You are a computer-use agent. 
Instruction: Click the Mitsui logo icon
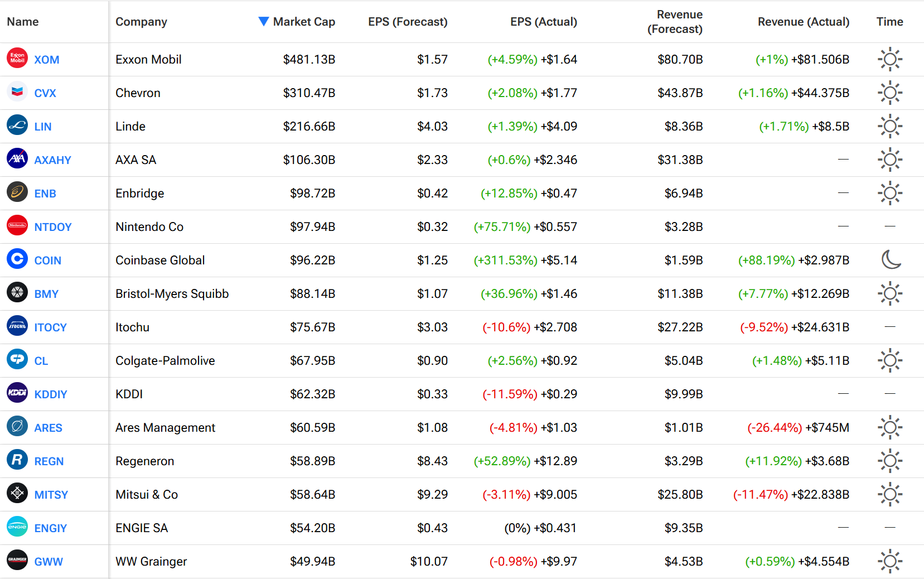[17, 493]
